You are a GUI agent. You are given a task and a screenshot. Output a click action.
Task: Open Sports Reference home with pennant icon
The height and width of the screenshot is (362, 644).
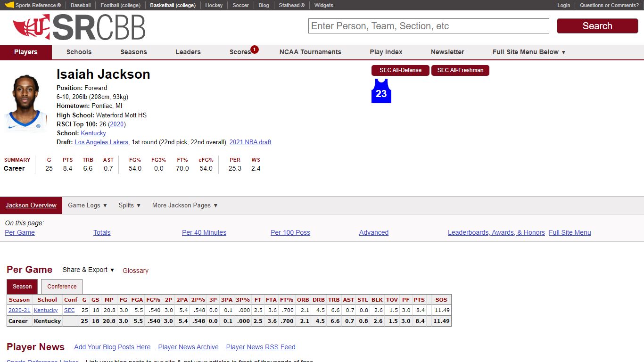pos(33,5)
